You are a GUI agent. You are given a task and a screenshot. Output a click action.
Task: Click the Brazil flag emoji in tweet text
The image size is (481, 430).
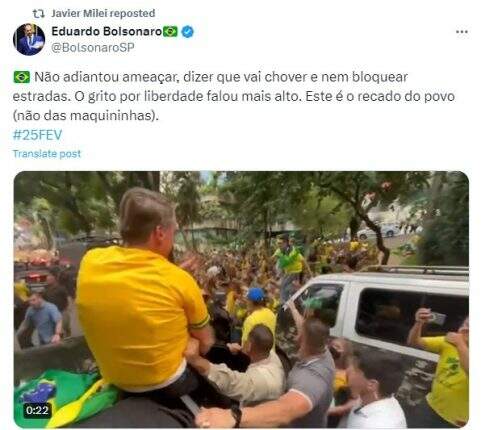22,77
